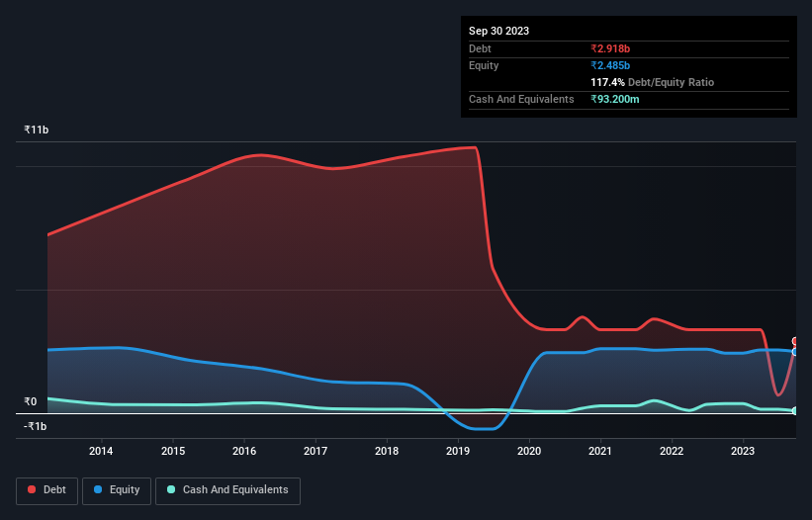Viewport: 812px width, 520px height.
Task: Click the 2022 x-axis label
Action: coord(672,451)
